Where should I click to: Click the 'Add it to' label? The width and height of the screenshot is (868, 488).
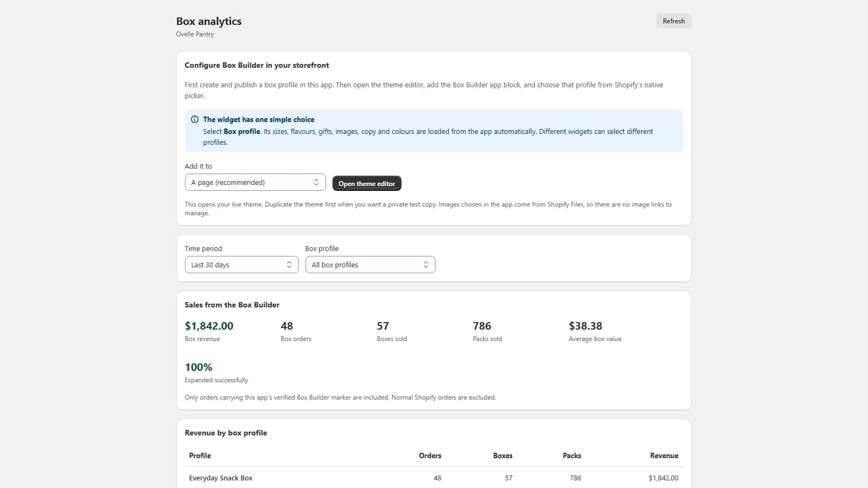tap(198, 166)
